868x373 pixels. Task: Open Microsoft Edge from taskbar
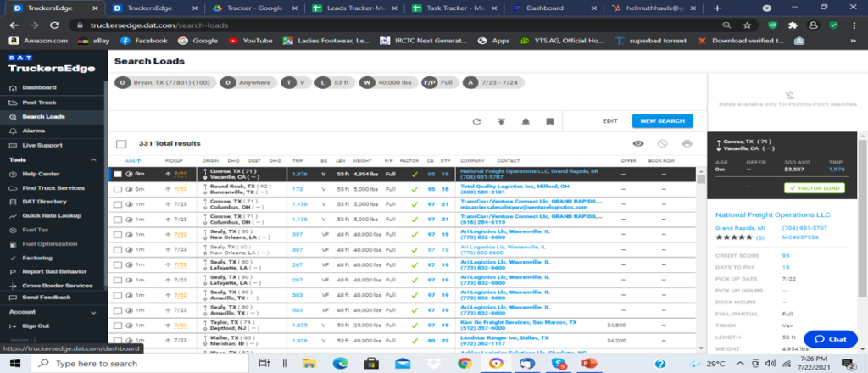click(x=339, y=364)
